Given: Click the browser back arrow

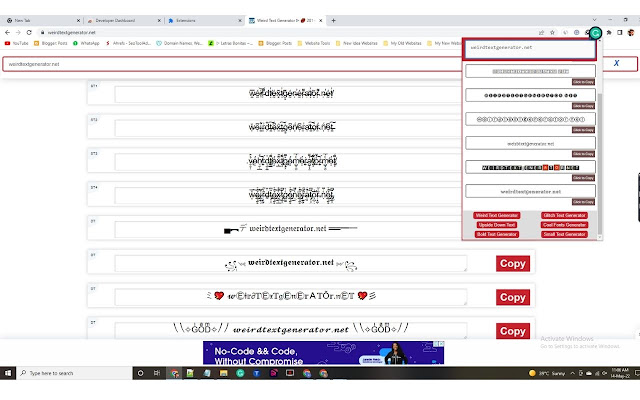Looking at the screenshot, I should (x=7, y=32).
